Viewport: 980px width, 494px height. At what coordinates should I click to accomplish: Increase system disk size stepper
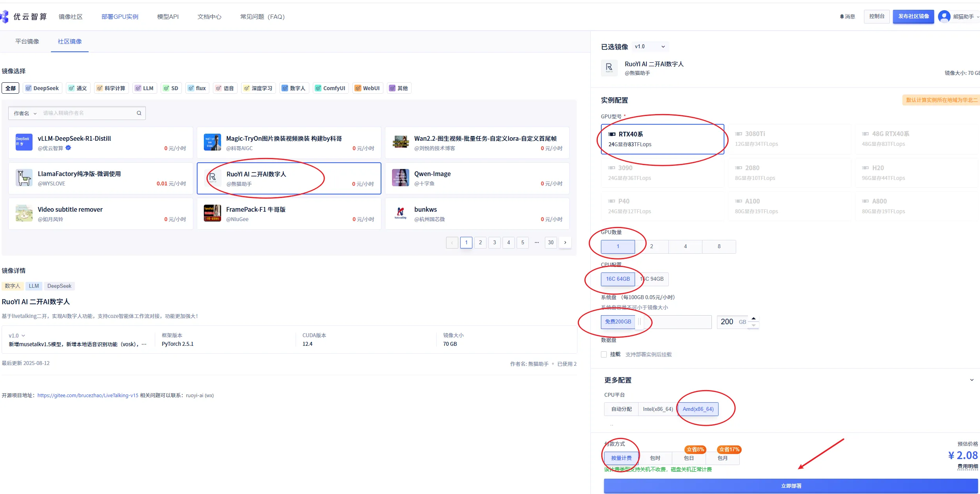click(x=753, y=318)
